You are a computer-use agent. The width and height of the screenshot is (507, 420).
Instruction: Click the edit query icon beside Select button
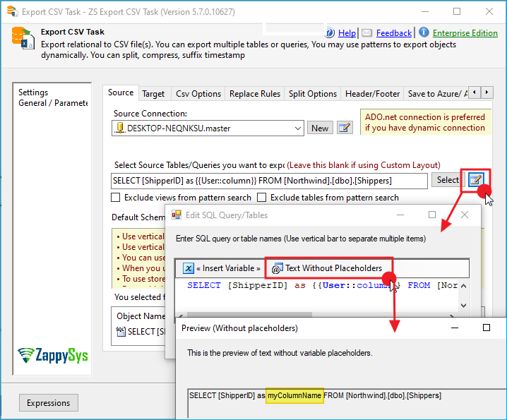point(476,180)
